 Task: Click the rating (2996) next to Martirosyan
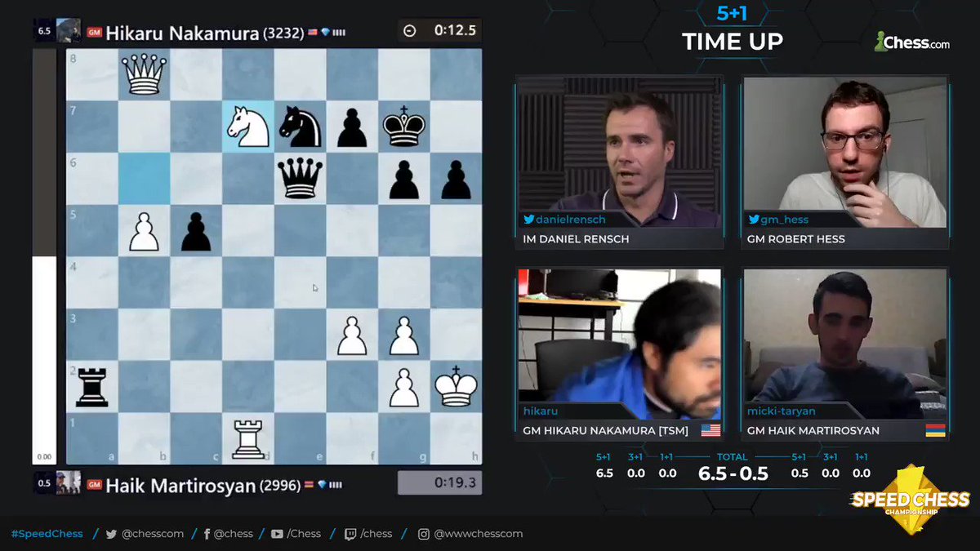pyautogui.click(x=280, y=484)
